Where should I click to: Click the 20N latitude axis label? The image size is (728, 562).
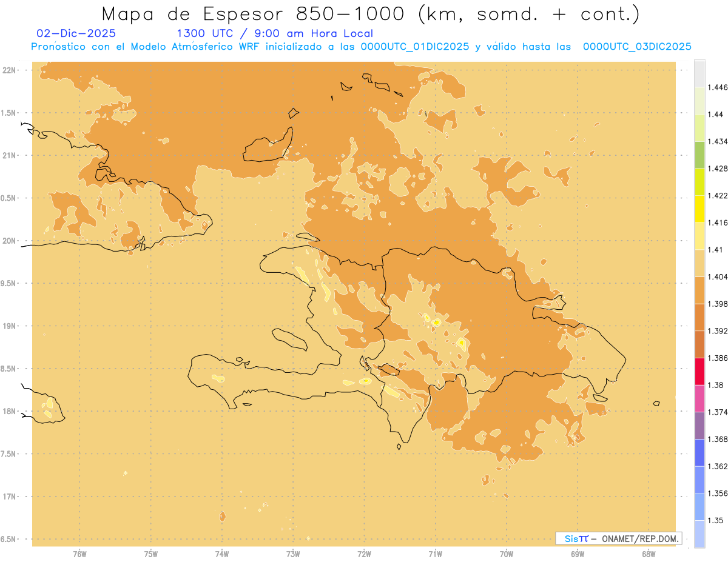click(10, 241)
